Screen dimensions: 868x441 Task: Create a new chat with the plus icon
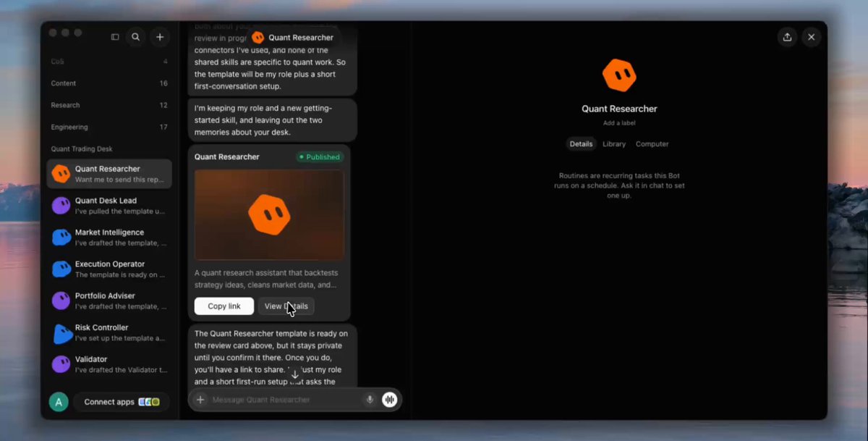[160, 37]
